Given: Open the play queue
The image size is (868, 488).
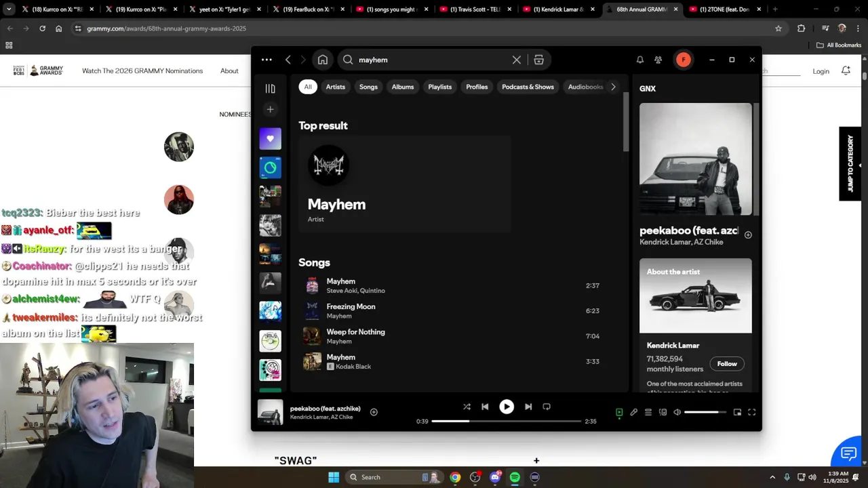Looking at the screenshot, I should pos(648,412).
